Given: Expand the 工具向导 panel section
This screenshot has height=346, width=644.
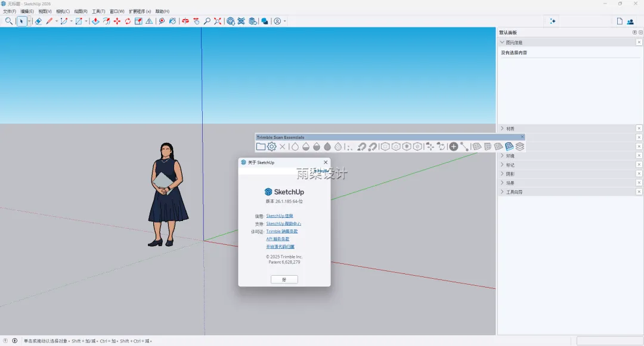Looking at the screenshot, I should (x=502, y=192).
